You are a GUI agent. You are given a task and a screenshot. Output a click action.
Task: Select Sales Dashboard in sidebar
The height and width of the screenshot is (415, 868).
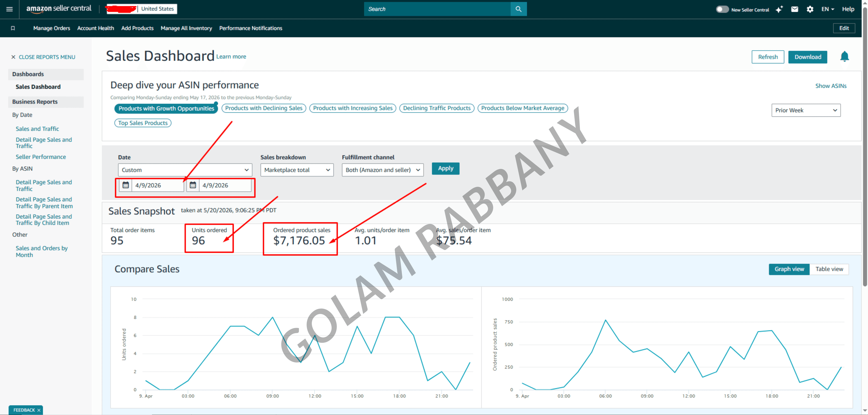[x=38, y=87]
